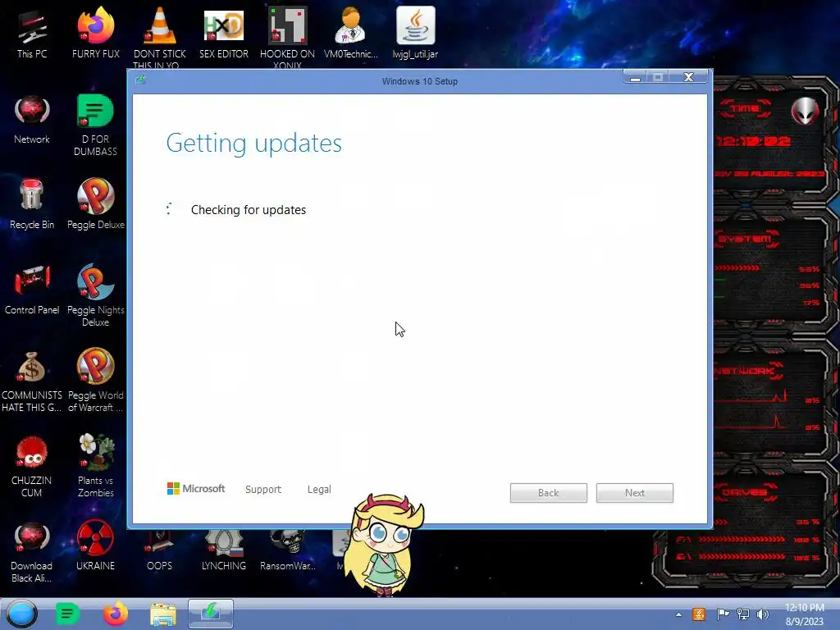This screenshot has width=840, height=630.
Task: Open the VLC cone icon on the desktop
Action: pyautogui.click(x=160, y=38)
